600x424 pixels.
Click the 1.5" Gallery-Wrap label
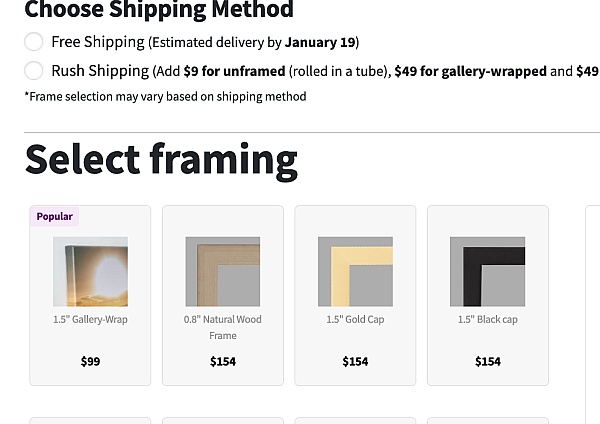point(90,320)
